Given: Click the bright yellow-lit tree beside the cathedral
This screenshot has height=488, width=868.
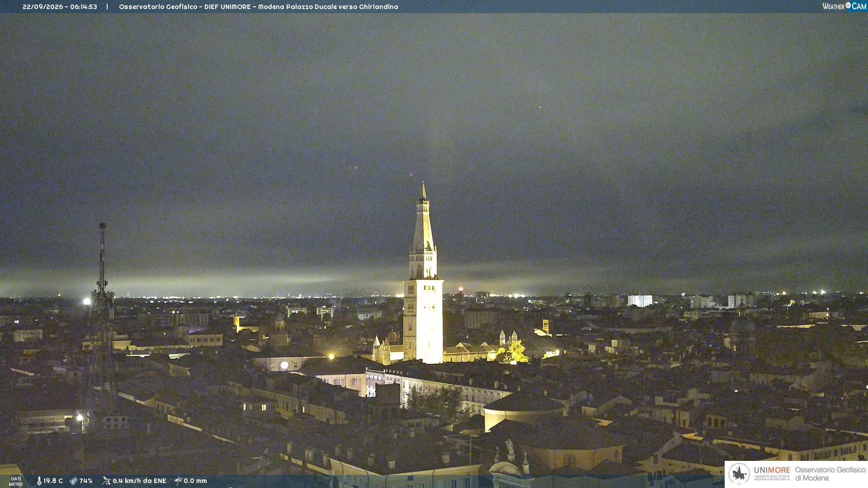Looking at the screenshot, I should [514, 352].
